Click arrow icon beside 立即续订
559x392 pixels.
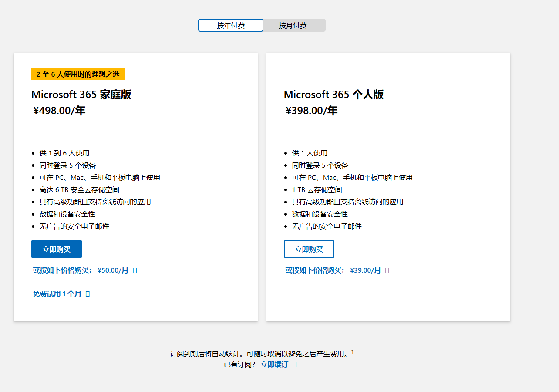pos(295,364)
